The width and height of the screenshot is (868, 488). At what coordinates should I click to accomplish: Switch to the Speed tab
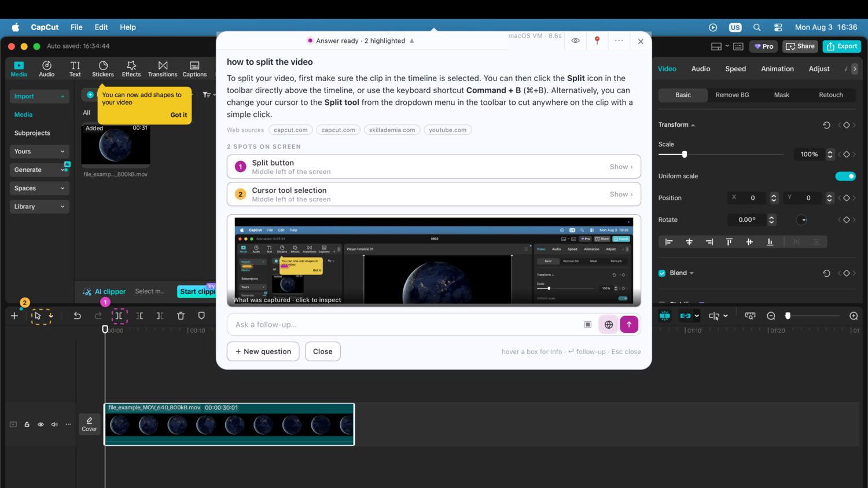pos(735,69)
